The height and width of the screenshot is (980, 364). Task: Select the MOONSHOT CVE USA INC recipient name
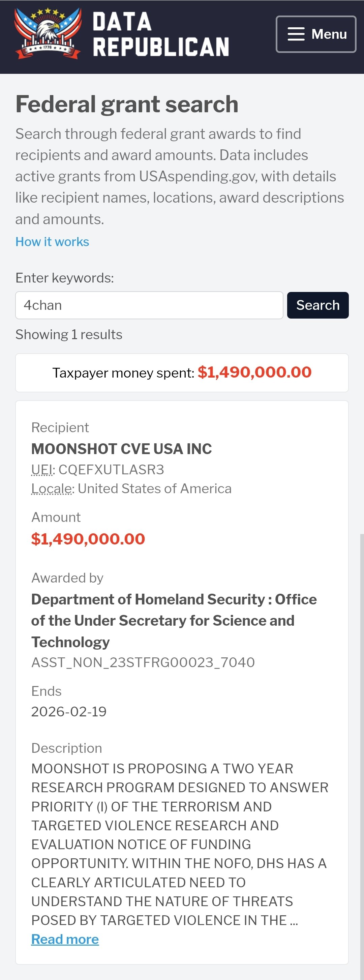point(121,449)
